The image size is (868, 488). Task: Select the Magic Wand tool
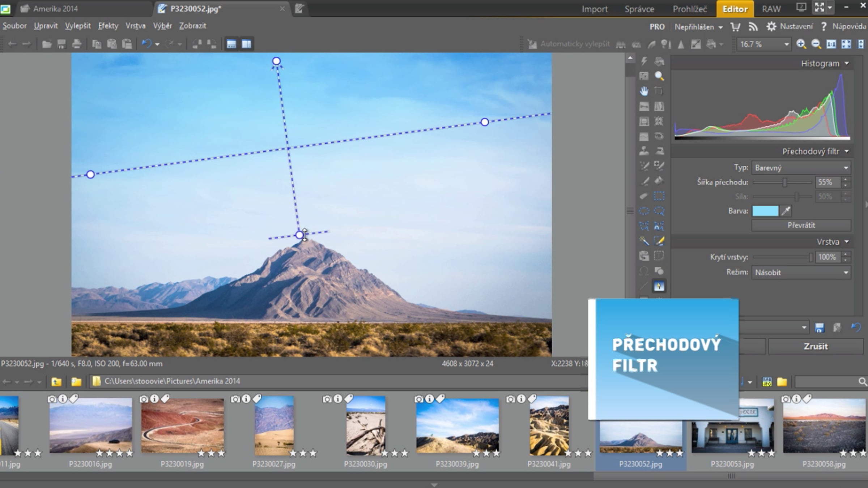point(644,241)
